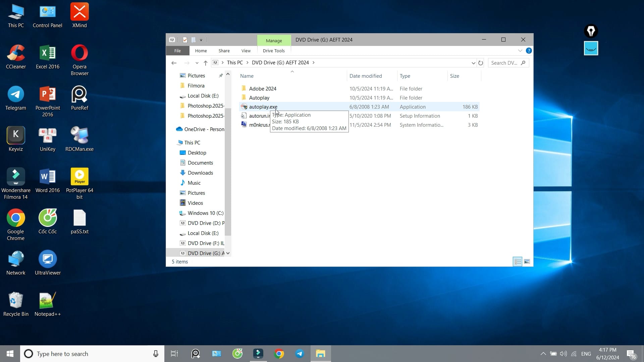Image resolution: width=644 pixels, height=362 pixels.
Task: Launch Excel 2016 from desktop
Action: tap(48, 57)
